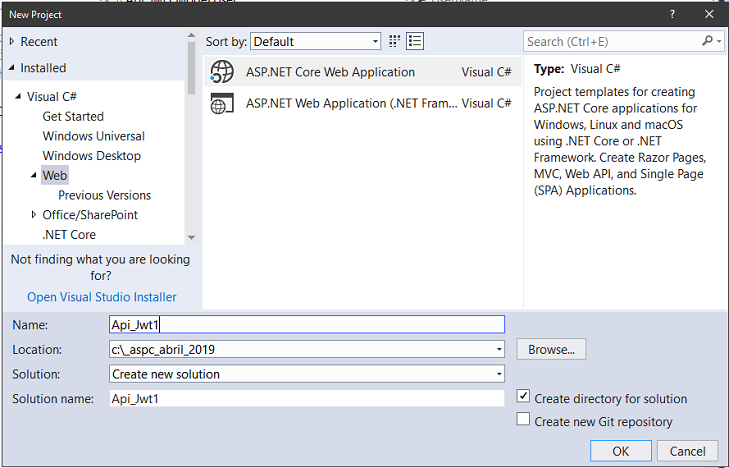The height and width of the screenshot is (468, 729).
Task: Switch to small icons grid view
Action: 394,41
